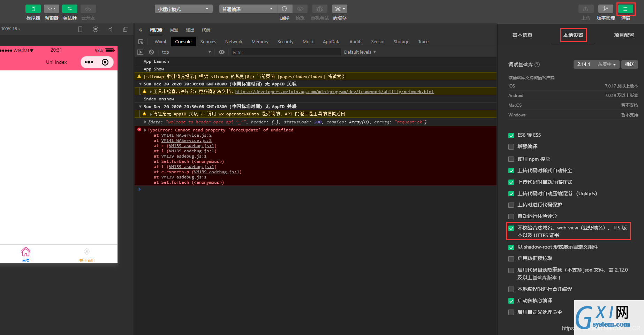Click the help icon beside 调试基础库

pyautogui.click(x=537, y=64)
